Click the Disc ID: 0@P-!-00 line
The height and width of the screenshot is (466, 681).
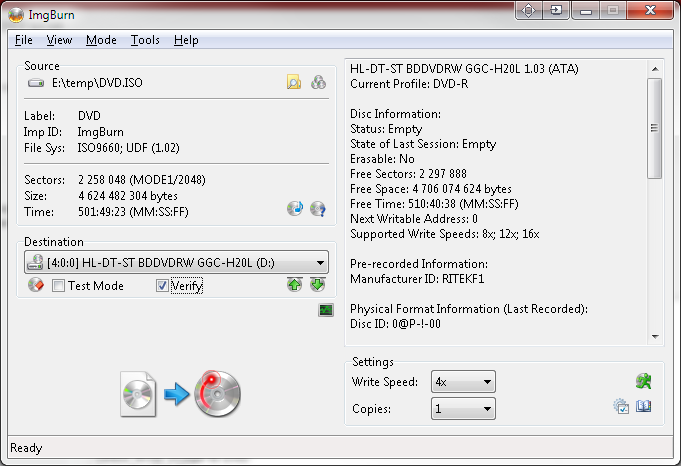coord(395,324)
